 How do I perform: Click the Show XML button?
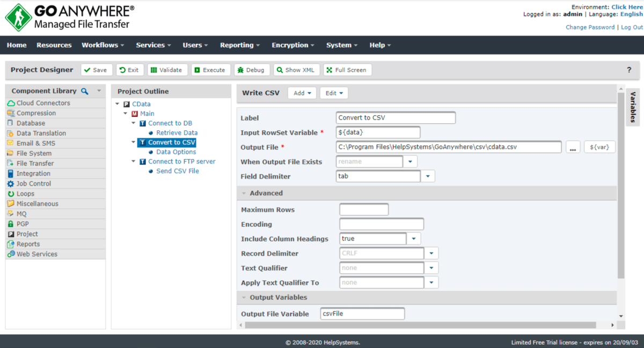point(297,70)
